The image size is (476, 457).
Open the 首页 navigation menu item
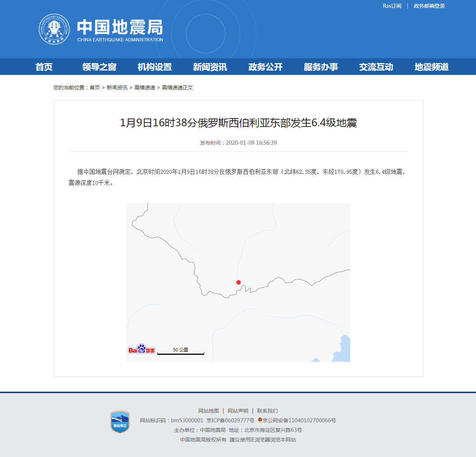(44, 67)
